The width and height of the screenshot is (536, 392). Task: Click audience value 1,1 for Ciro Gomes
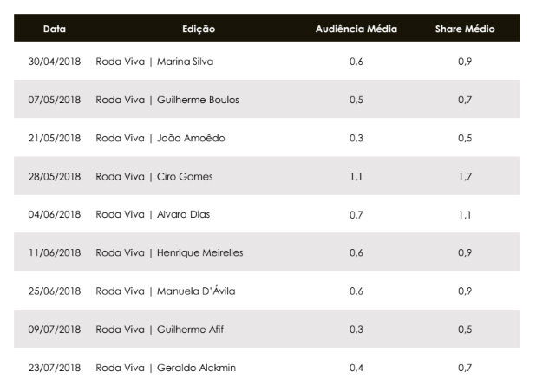point(356,177)
